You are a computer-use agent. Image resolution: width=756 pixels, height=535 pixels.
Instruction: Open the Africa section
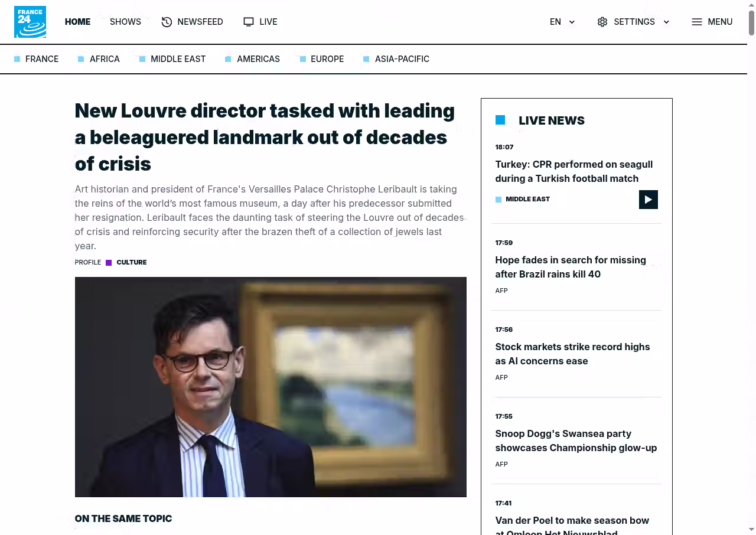(x=105, y=59)
